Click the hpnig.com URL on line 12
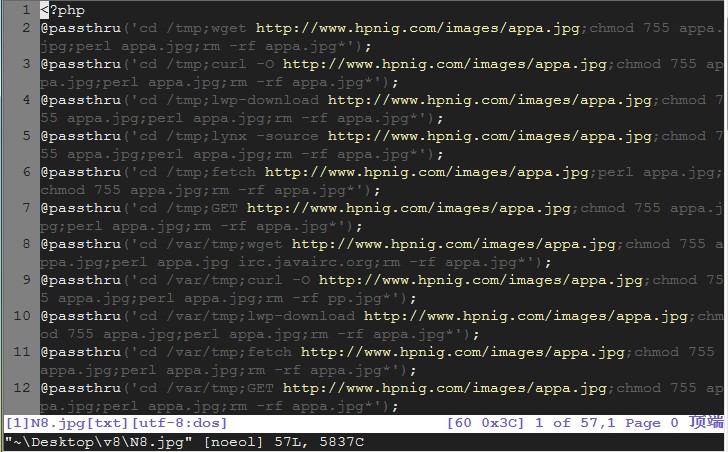The width and height of the screenshot is (728, 452). (445, 388)
